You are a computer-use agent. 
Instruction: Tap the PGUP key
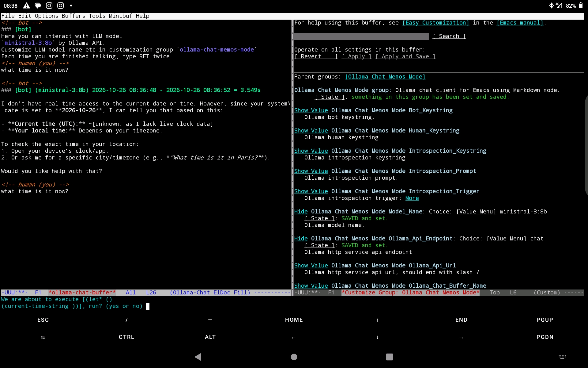click(545, 320)
